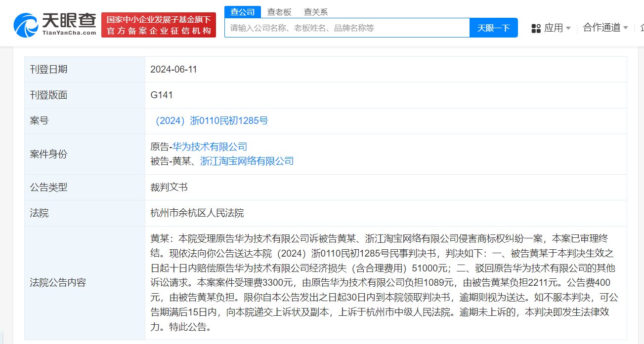Click the 刊登版面 row label
This screenshot has height=344, width=644.
[48, 95]
